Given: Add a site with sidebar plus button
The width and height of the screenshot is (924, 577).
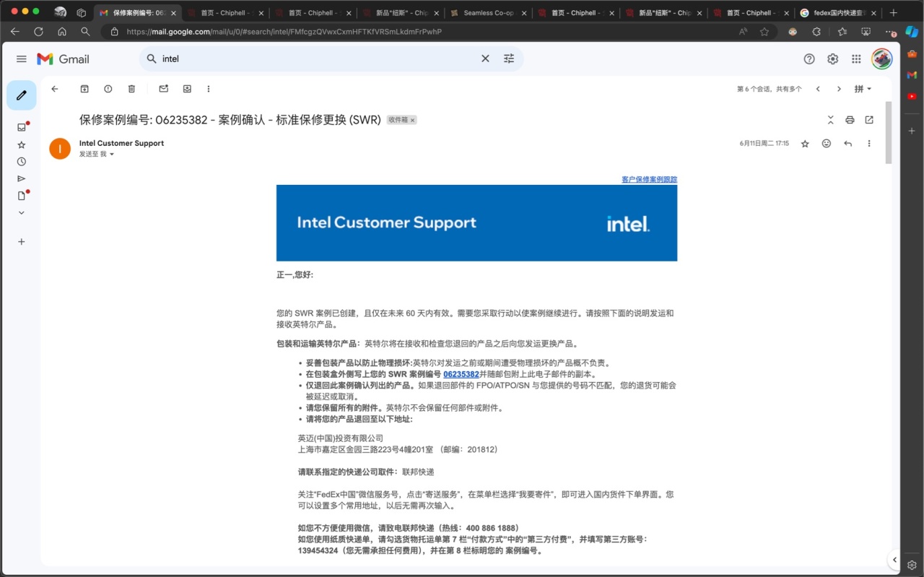Looking at the screenshot, I should pos(912,131).
